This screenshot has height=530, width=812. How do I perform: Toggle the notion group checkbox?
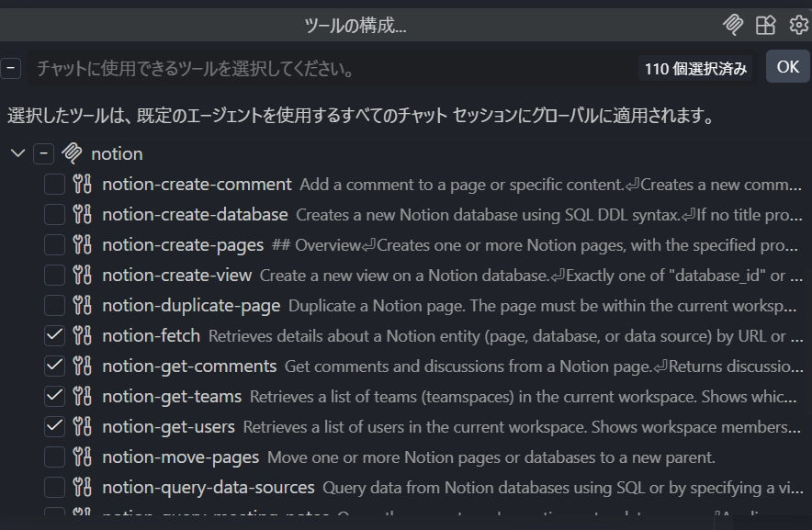[43, 153]
